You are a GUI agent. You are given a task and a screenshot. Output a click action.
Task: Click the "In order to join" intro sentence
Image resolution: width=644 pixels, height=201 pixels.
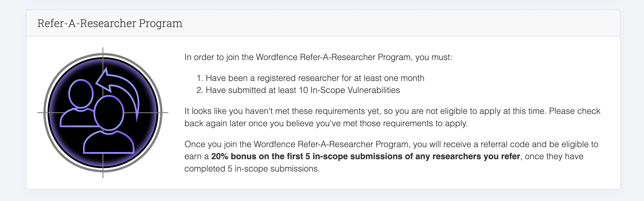pos(318,57)
